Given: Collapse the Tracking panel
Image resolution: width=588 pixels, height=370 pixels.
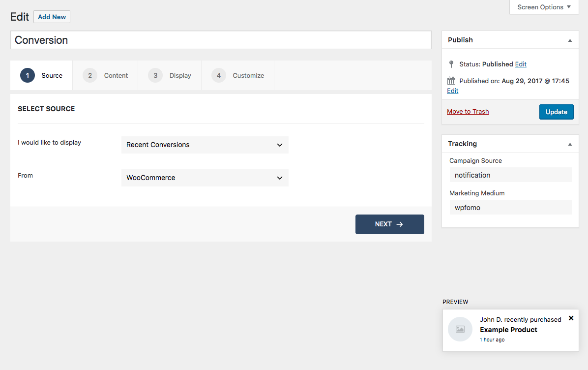Looking at the screenshot, I should pyautogui.click(x=570, y=144).
